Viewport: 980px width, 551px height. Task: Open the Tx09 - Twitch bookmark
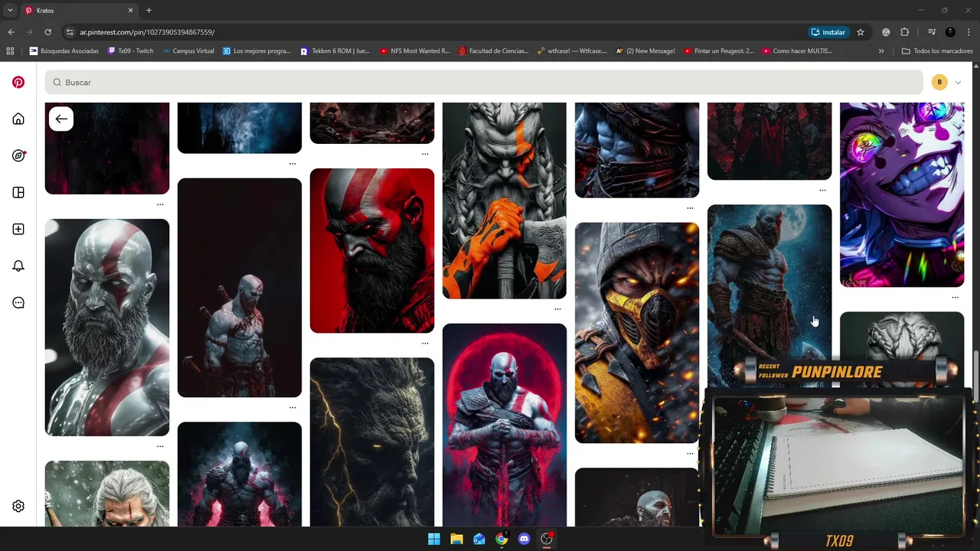131,51
